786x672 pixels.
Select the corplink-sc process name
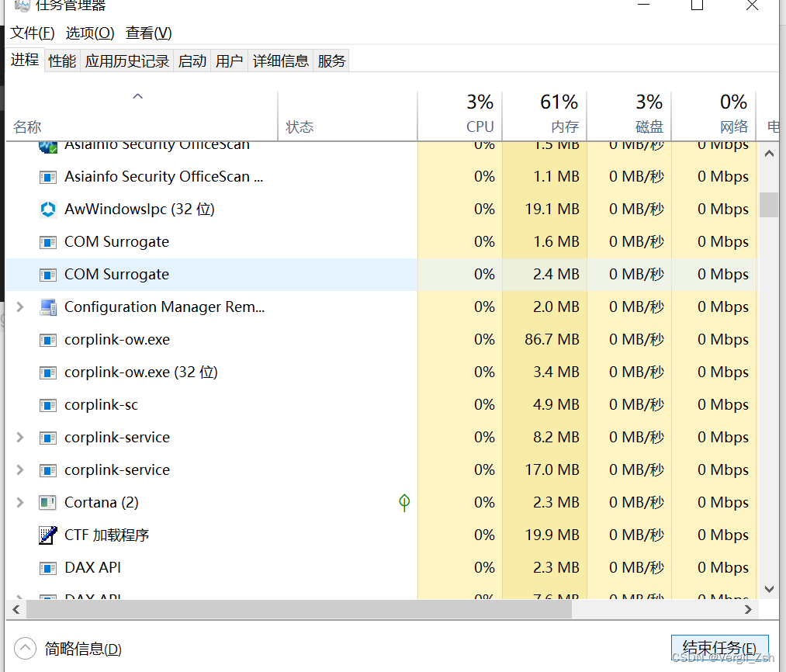102,405
